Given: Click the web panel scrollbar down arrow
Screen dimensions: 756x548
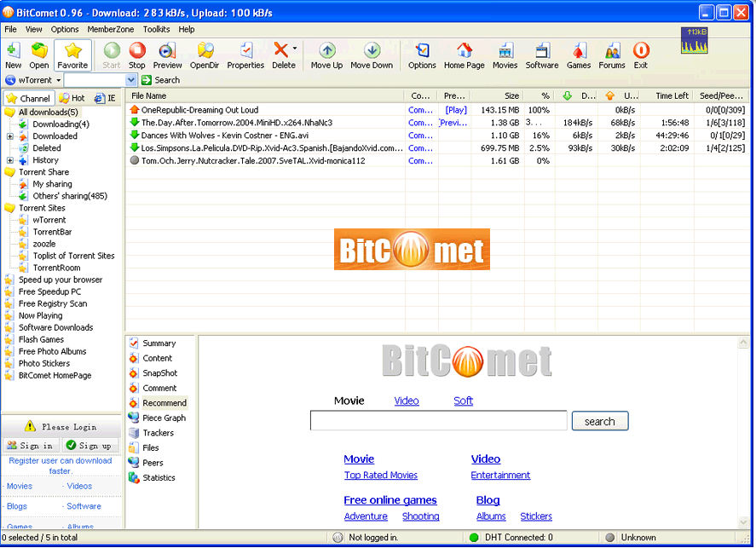Looking at the screenshot, I should point(743,522).
